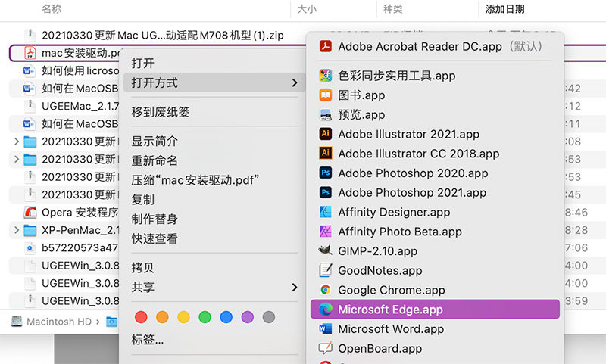Screen dimensions: 606x364
Task: Click the Macintosh HD disk icon
Action: click(17, 321)
